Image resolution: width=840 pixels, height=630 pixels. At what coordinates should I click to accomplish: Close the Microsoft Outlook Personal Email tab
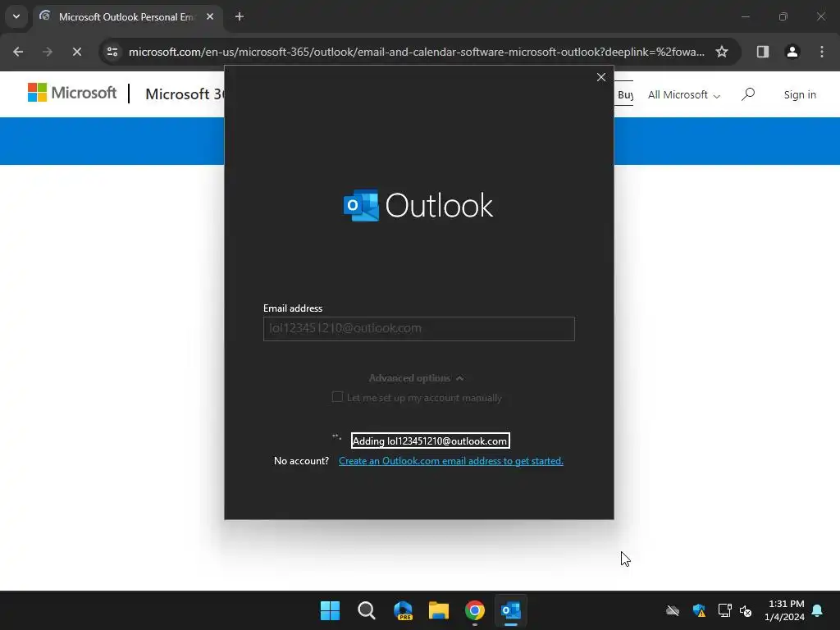pos(210,16)
